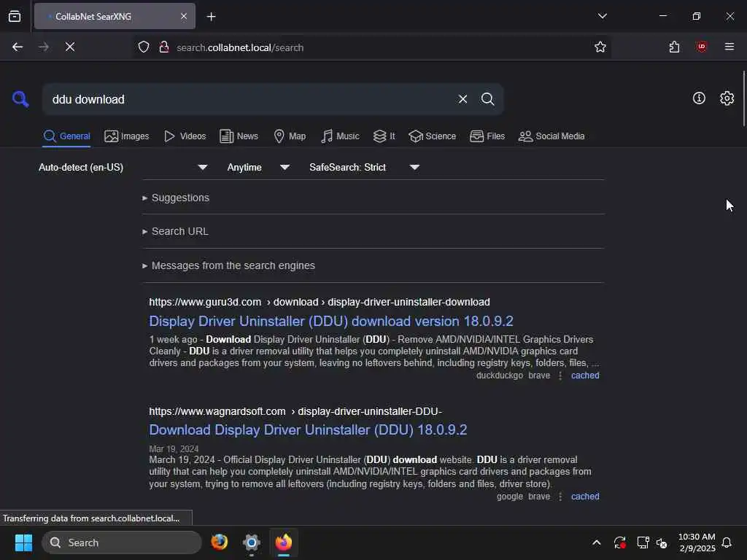
Task: Close the CollabNet SearXNG tab
Action: click(x=183, y=16)
